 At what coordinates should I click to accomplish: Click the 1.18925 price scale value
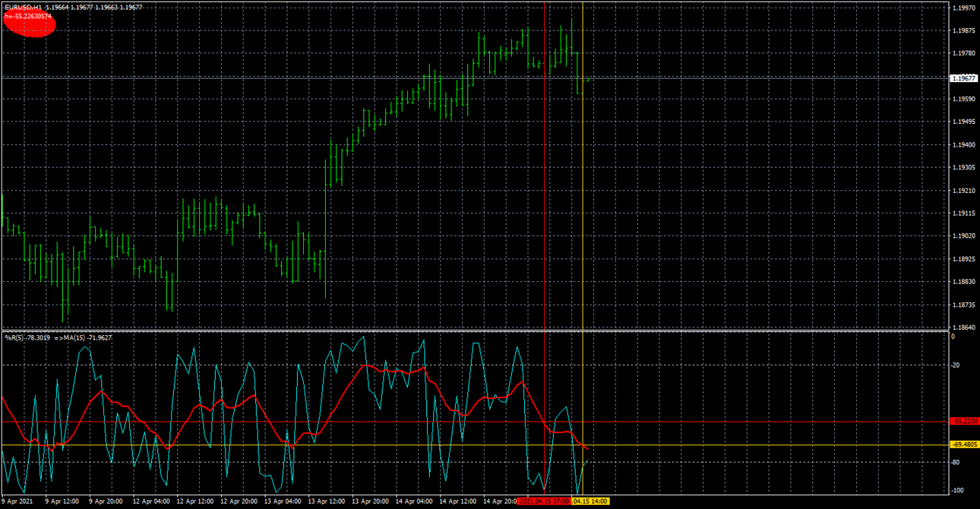pyautogui.click(x=963, y=259)
